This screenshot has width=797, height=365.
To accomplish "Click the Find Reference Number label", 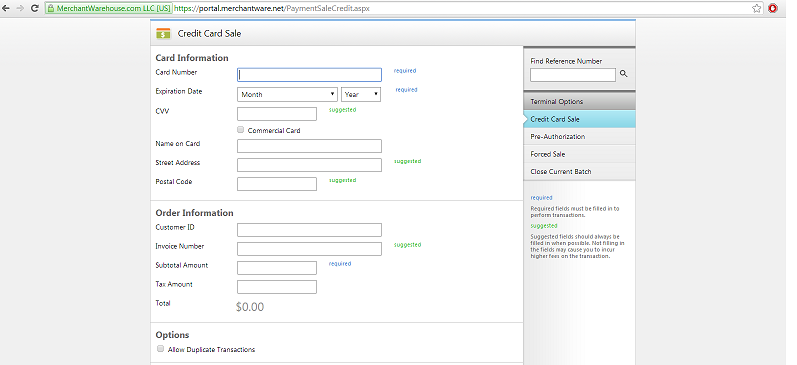I will click(x=566, y=61).
